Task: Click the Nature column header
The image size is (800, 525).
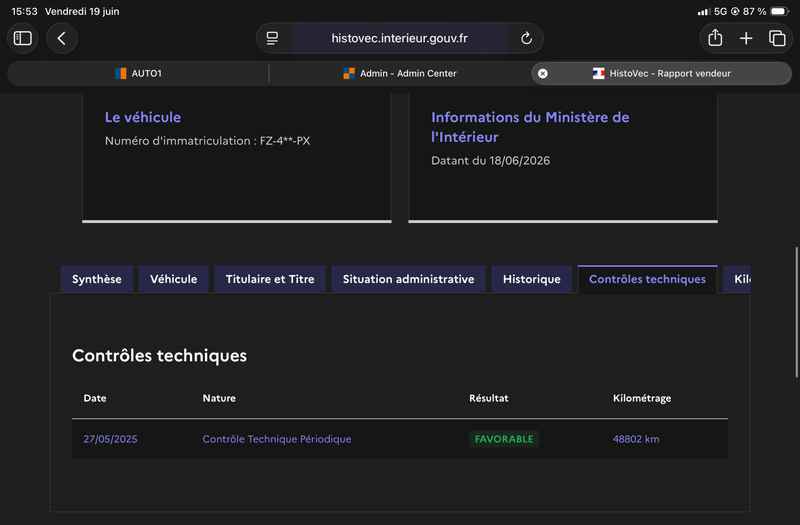Action: 219,398
